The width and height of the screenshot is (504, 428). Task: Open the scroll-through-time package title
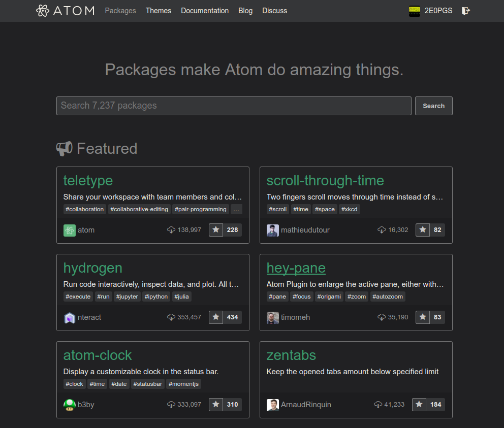click(325, 181)
